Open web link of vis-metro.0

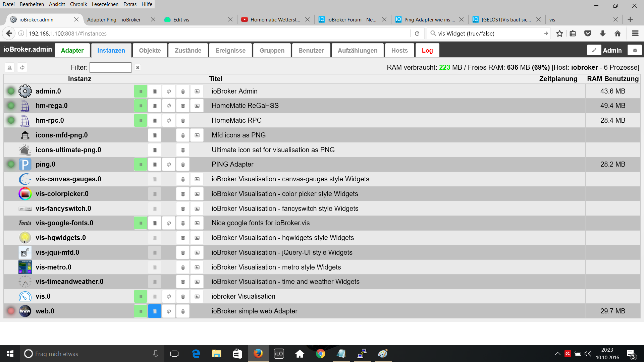click(197, 267)
